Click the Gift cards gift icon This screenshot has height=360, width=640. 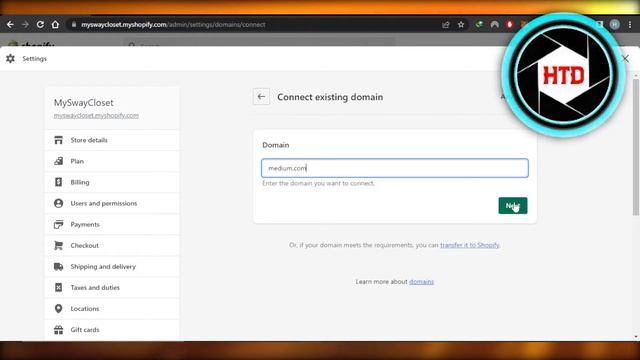click(58, 329)
